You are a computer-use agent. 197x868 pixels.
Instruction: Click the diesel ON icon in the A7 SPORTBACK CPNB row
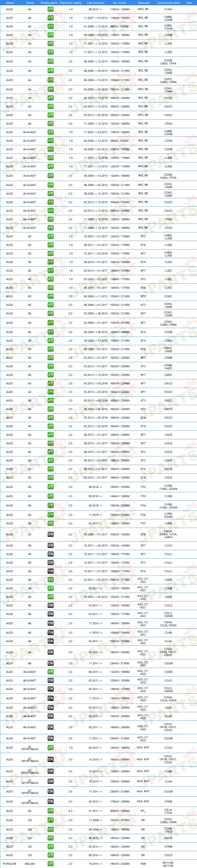tap(50, 801)
